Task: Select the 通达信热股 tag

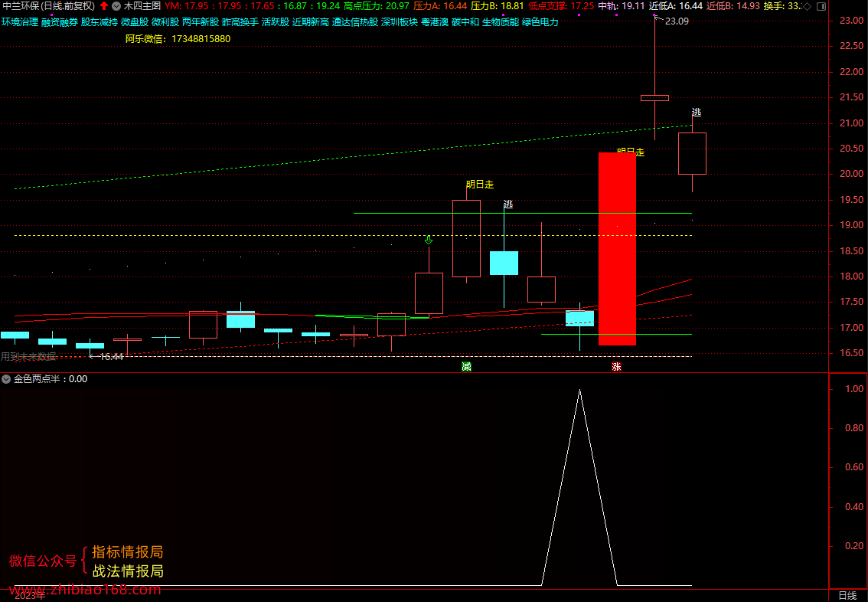Action: (x=355, y=22)
